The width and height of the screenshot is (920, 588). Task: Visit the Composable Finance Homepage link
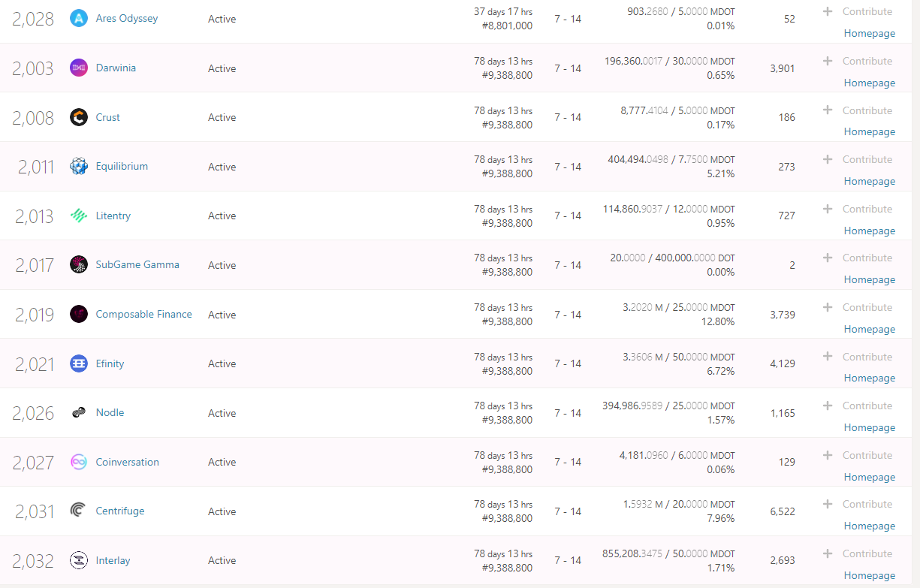pos(870,330)
